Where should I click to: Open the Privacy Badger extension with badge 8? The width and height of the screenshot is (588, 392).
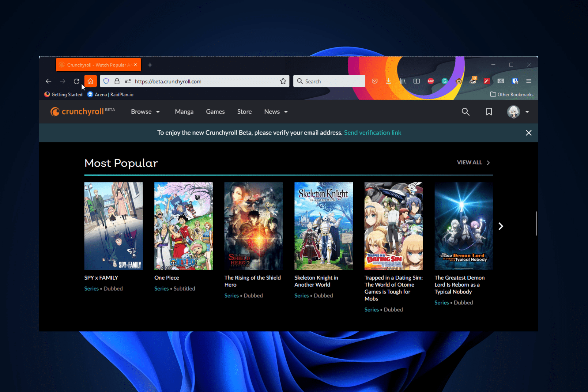click(473, 81)
